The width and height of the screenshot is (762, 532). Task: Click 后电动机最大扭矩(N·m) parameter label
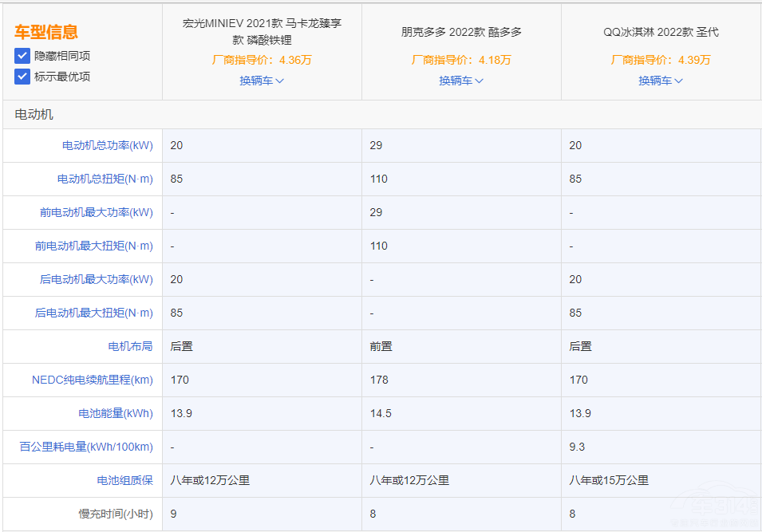[x=94, y=313]
